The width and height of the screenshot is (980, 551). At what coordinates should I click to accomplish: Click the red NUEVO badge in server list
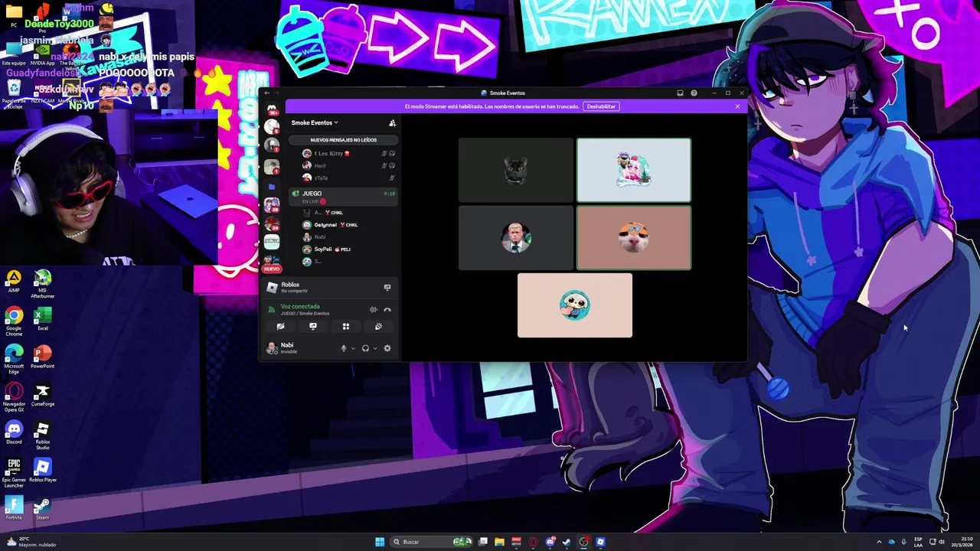pyautogui.click(x=272, y=269)
